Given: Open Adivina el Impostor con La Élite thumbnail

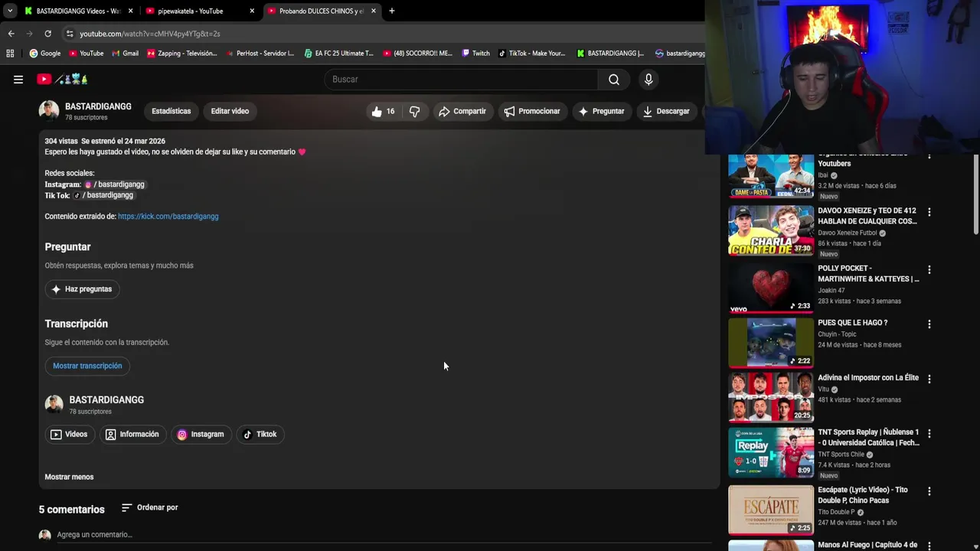Looking at the screenshot, I should [x=771, y=398].
